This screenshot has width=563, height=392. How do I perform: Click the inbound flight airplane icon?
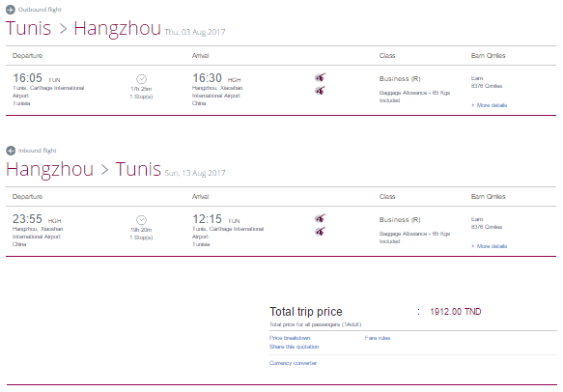11,151
